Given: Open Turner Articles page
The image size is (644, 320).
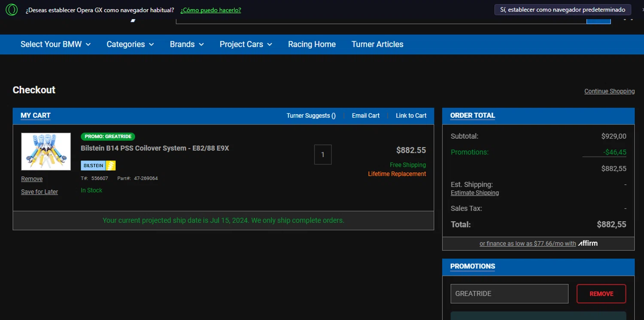Looking at the screenshot, I should point(377,44).
